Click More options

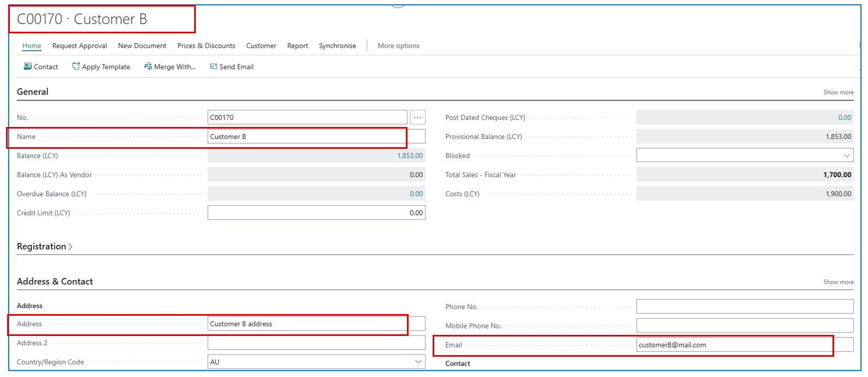click(398, 46)
